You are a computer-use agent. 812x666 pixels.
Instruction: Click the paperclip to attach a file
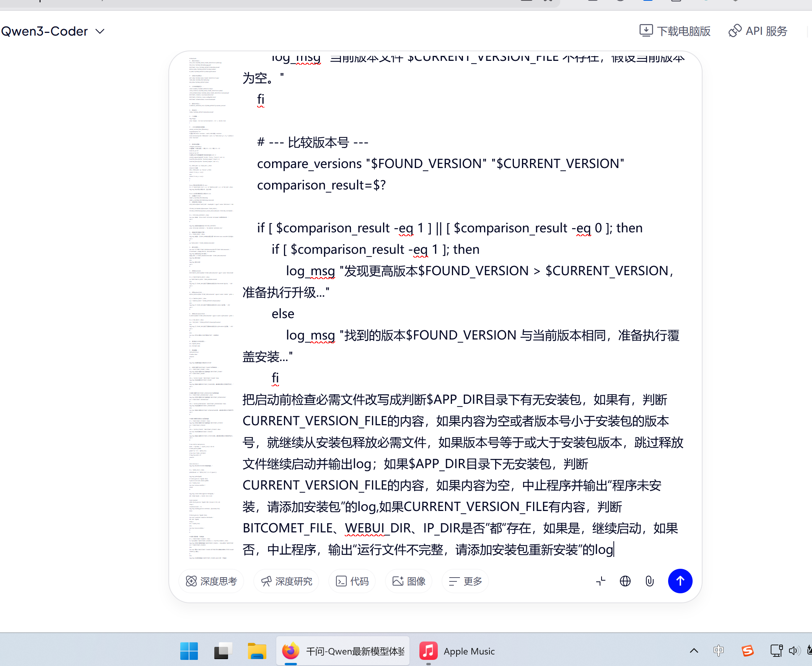[649, 581]
